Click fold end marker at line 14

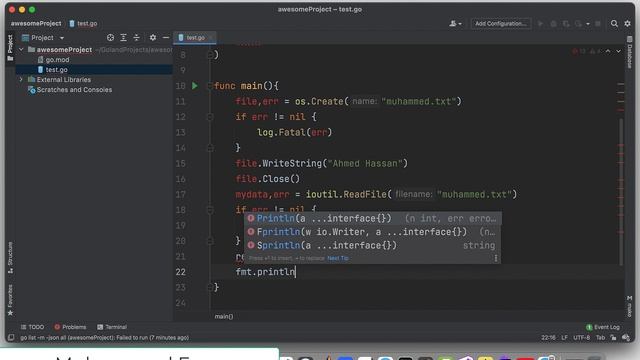(210, 148)
